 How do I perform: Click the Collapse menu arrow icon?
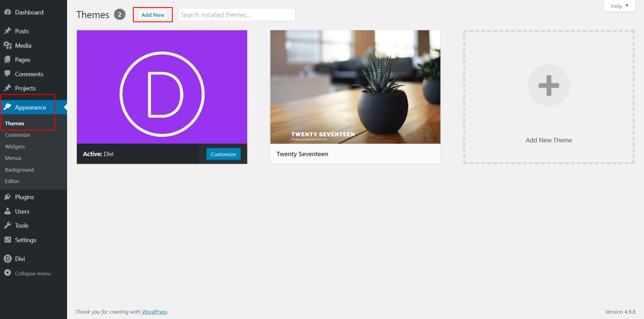[x=7, y=273]
